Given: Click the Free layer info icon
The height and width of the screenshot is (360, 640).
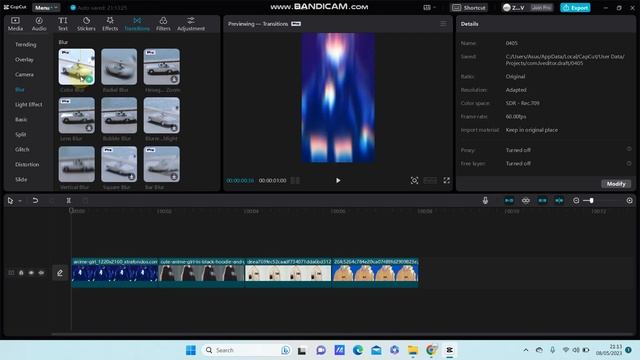Looking at the screenshot, I should click(x=629, y=163).
